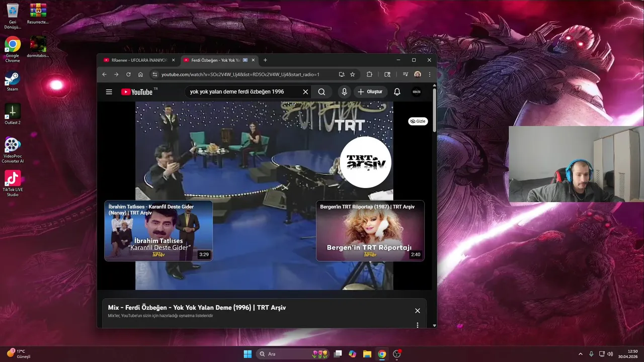Open Mix playlist three-dot options
Viewport: 644px width, 362px height.
click(x=417, y=325)
